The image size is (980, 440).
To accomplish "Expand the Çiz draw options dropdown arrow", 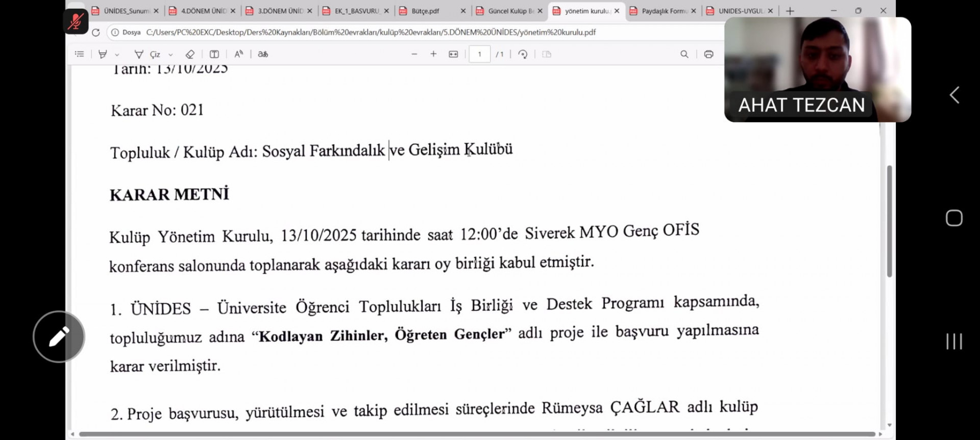I will [x=170, y=55].
